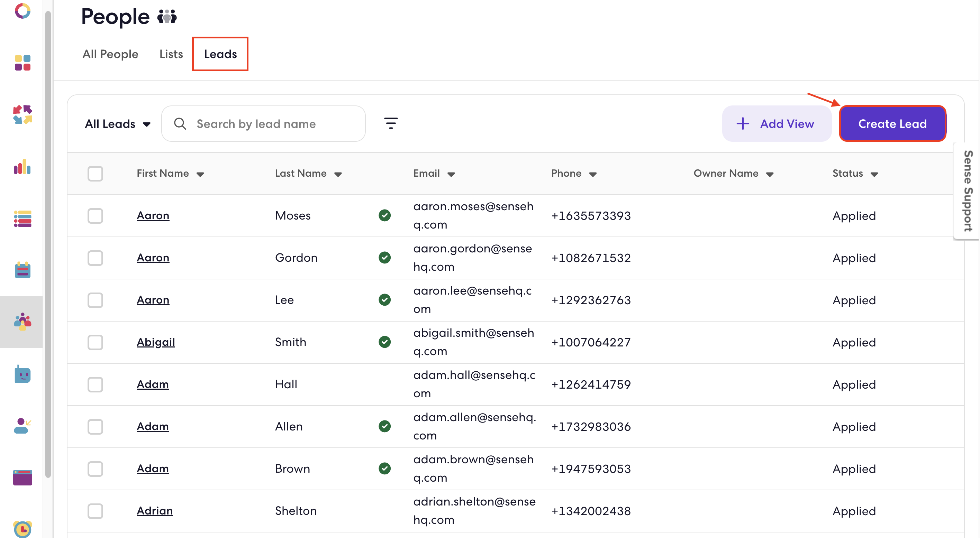This screenshot has height=538, width=980.
Task: Click phone number +1732983036
Action: (x=591, y=427)
